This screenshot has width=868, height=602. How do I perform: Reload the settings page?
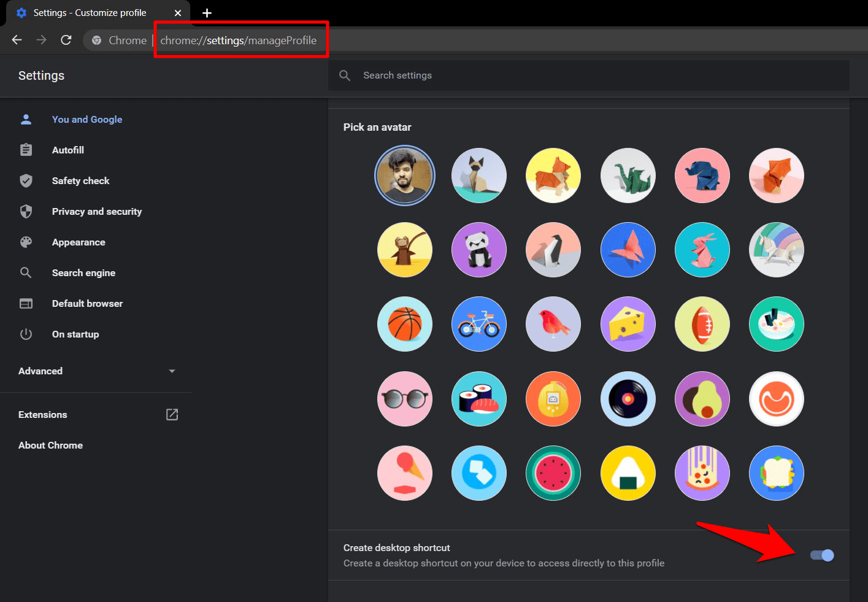coord(66,40)
